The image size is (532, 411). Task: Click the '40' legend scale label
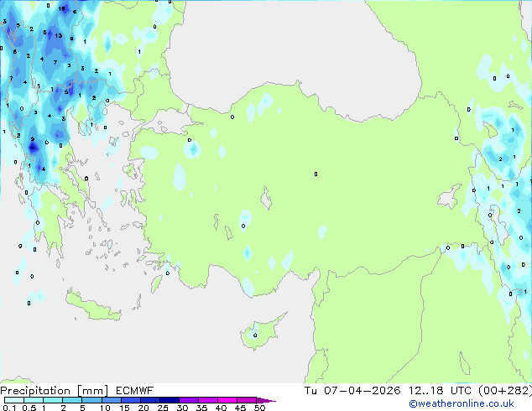pos(221,408)
